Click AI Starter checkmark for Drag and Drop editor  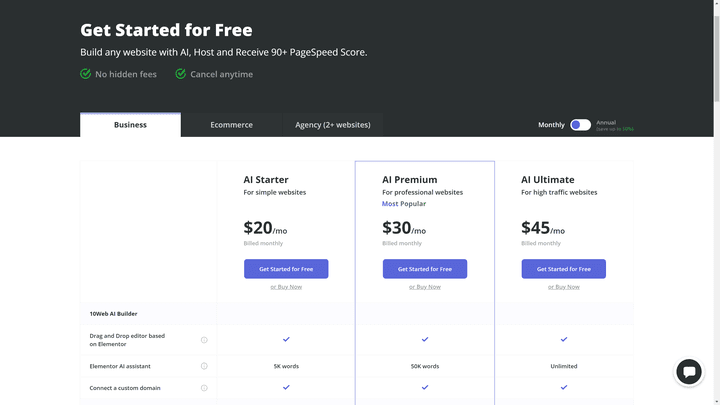[x=286, y=340]
